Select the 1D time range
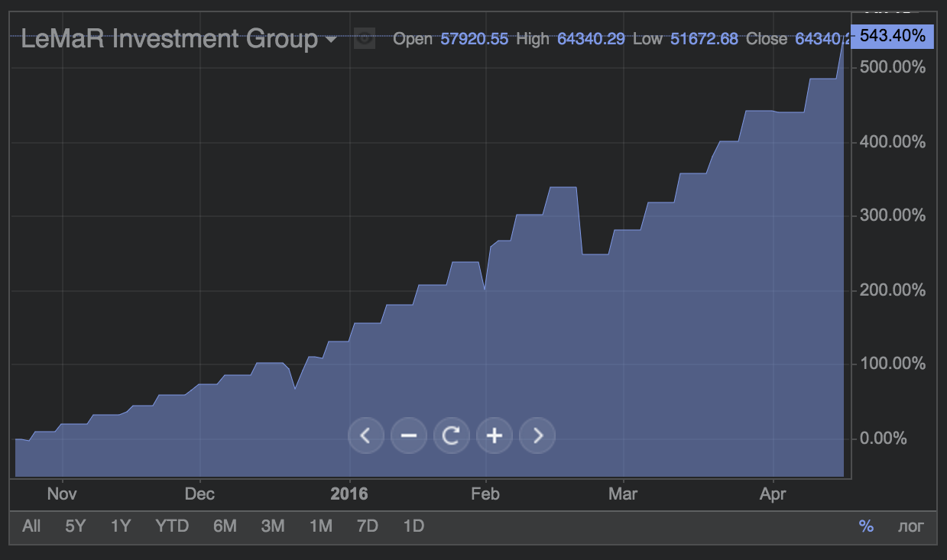The image size is (947, 560). [414, 526]
